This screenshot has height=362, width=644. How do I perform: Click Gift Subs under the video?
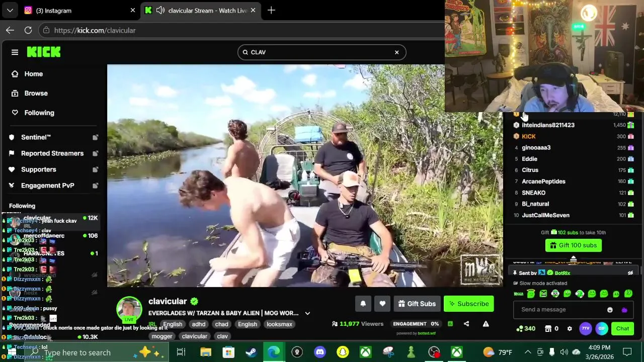click(417, 304)
